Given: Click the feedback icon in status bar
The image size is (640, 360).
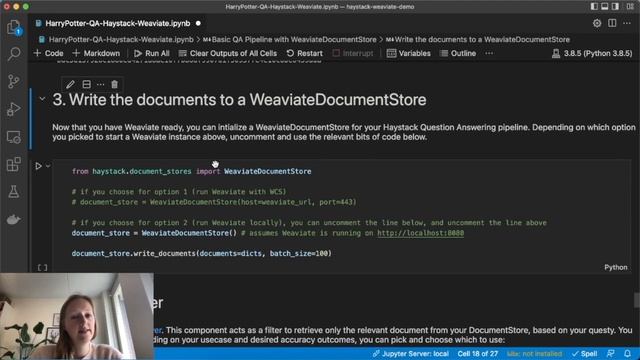Looking at the screenshot, I should (611, 353).
